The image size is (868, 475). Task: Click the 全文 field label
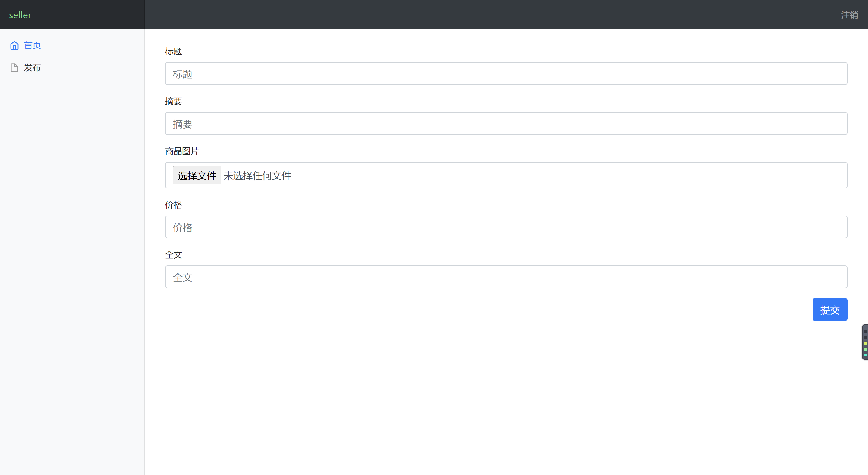(x=173, y=255)
